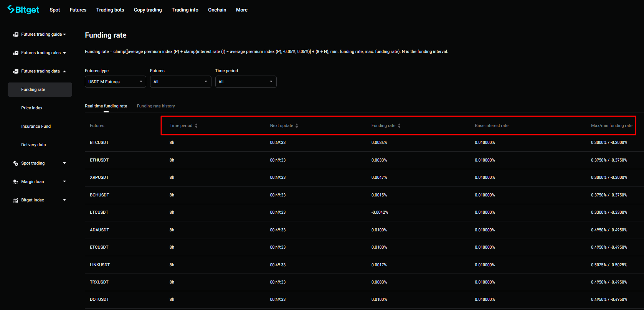
Task: Sort table by Funding rate arrows
Action: click(399, 126)
